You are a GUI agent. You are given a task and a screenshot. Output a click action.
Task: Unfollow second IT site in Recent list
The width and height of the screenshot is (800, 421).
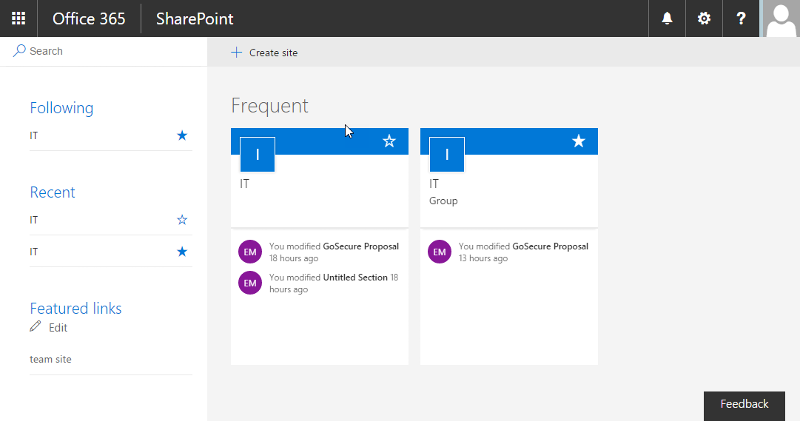(x=181, y=251)
